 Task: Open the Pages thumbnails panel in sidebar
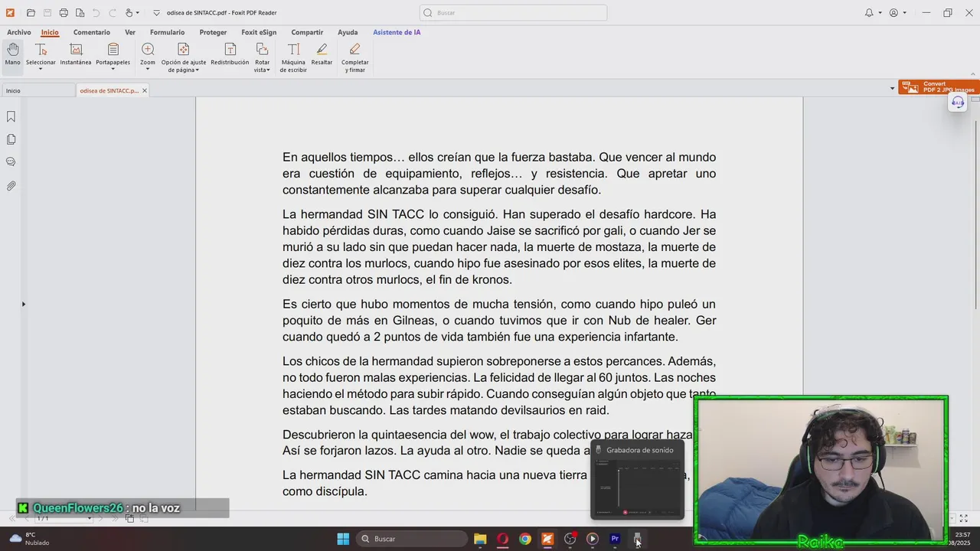click(x=11, y=139)
